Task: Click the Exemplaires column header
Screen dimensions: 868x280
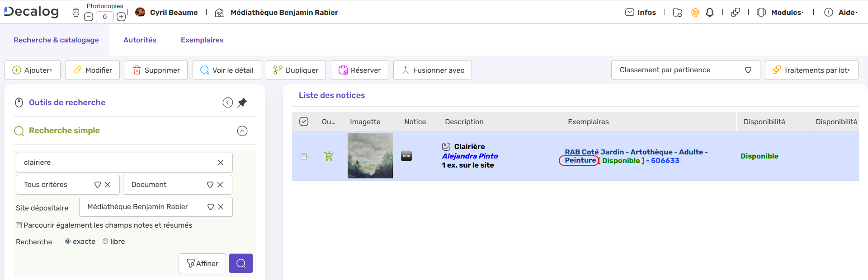Action: (588, 121)
